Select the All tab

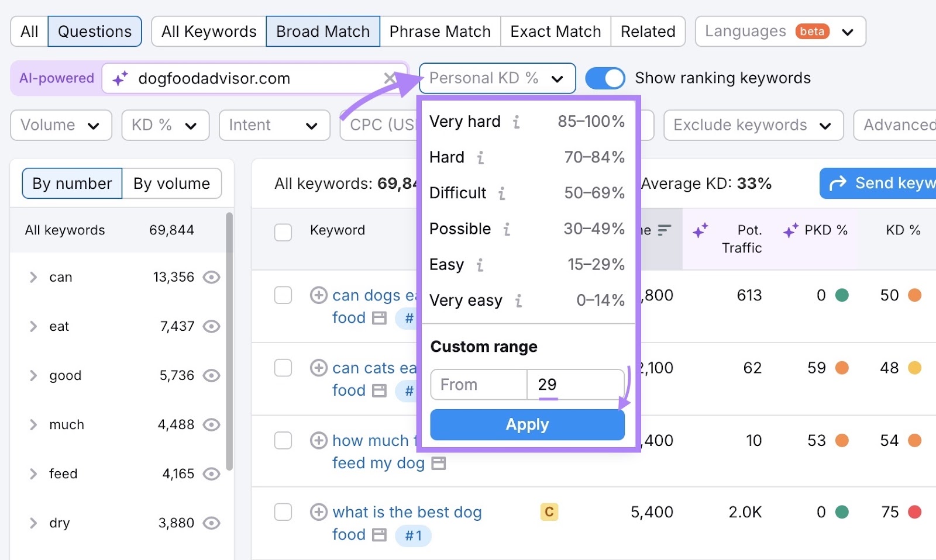pos(29,32)
